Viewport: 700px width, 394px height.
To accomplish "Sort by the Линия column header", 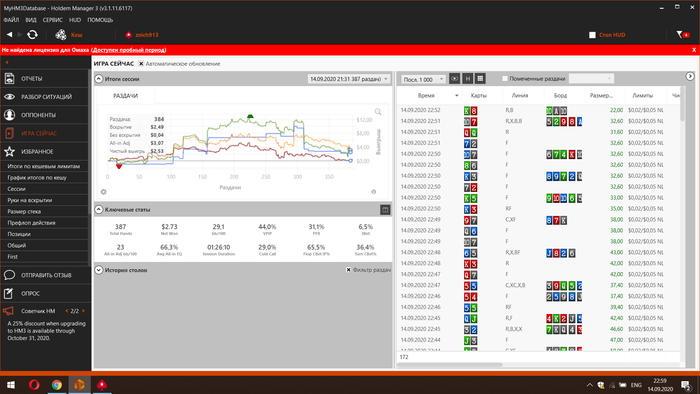I will pos(520,95).
